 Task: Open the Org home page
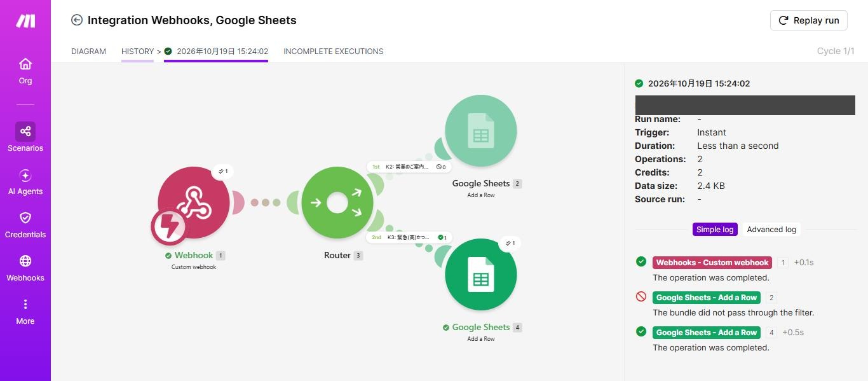25,71
